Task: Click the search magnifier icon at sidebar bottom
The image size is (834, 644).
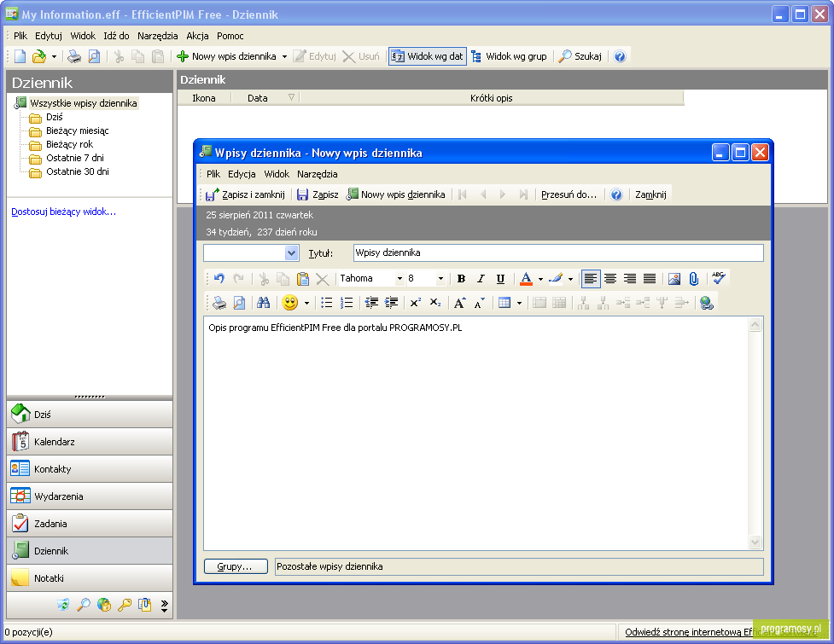Action: (x=84, y=605)
